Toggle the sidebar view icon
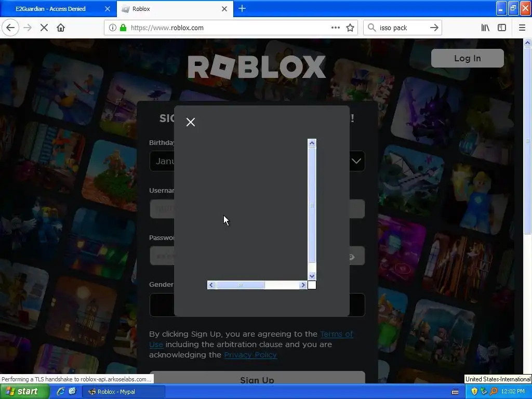The width and height of the screenshot is (532, 399). click(x=502, y=28)
